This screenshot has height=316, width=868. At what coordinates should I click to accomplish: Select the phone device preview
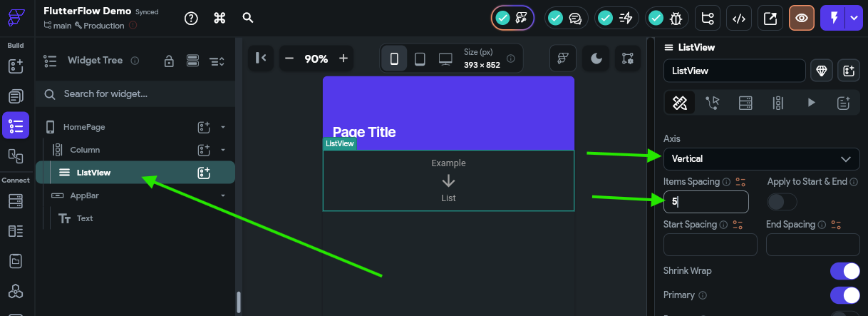(x=394, y=58)
